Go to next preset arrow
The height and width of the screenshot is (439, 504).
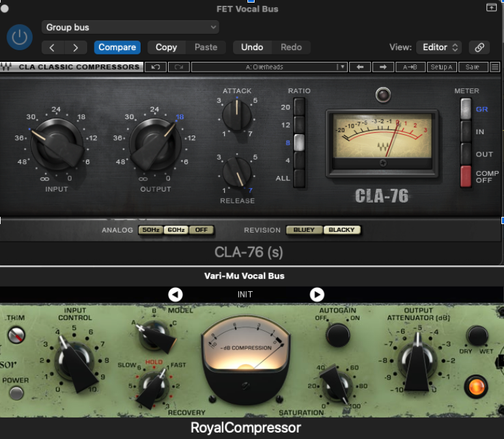(76, 48)
